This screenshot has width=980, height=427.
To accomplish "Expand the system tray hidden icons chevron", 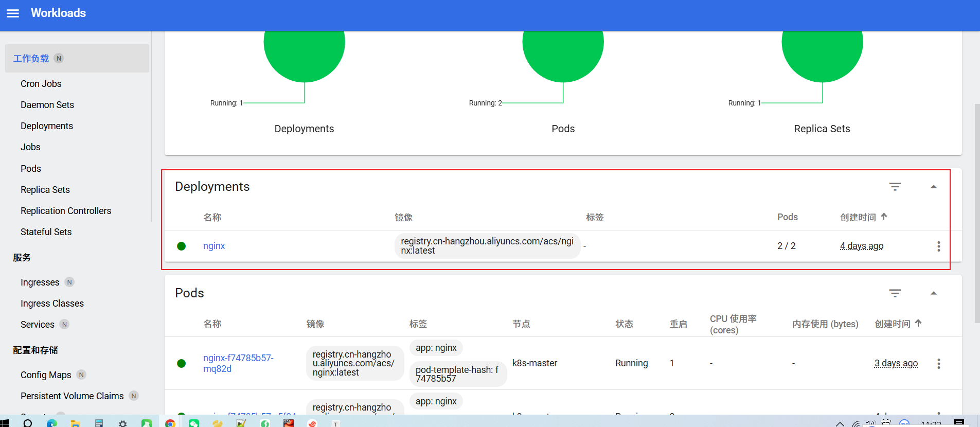I will point(840,423).
